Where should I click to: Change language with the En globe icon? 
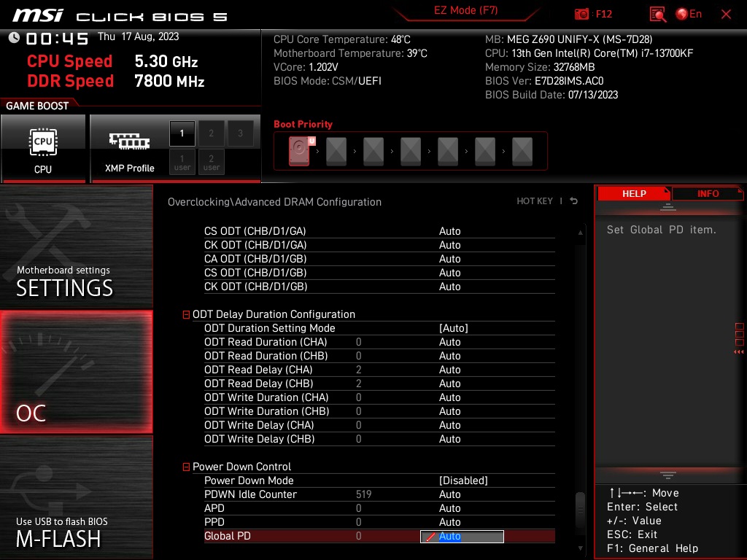click(x=689, y=14)
